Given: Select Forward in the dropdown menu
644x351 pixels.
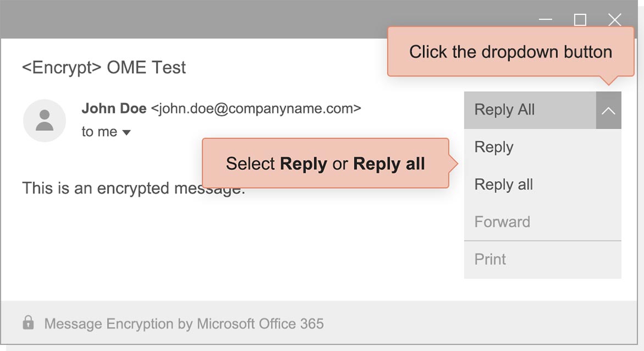Looking at the screenshot, I should click(502, 222).
